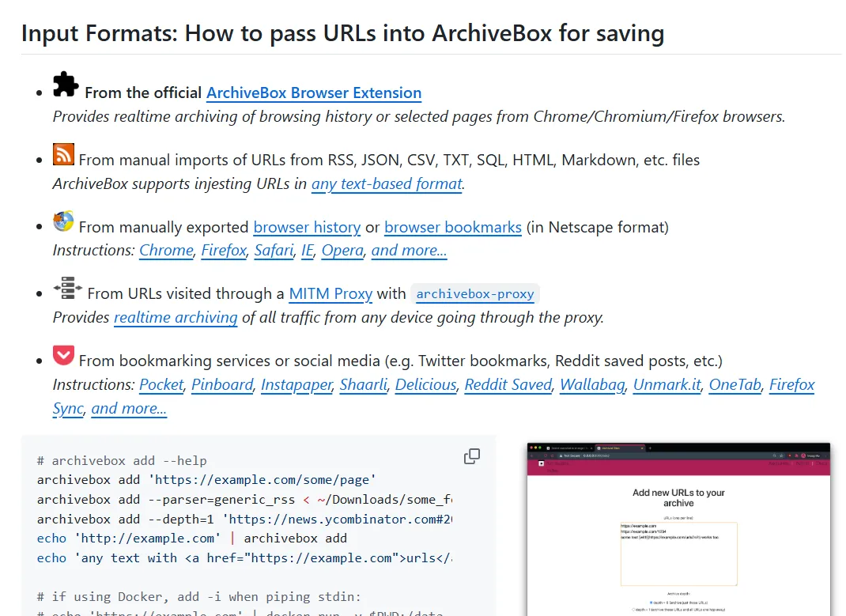Open the Reddit Saved instructions link
The width and height of the screenshot is (846, 616).
tap(508, 384)
